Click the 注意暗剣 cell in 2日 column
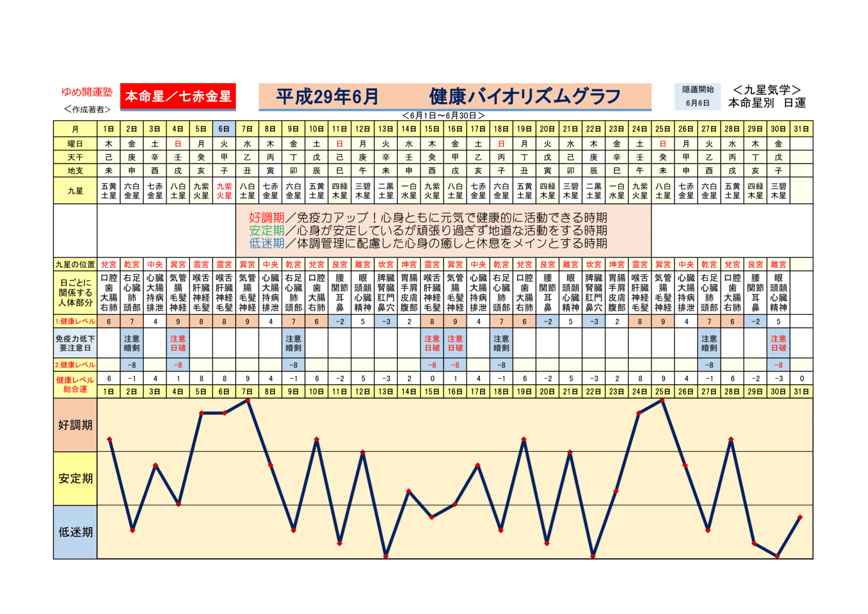Image resolution: width=868 pixels, height=614 pixels. (132, 343)
